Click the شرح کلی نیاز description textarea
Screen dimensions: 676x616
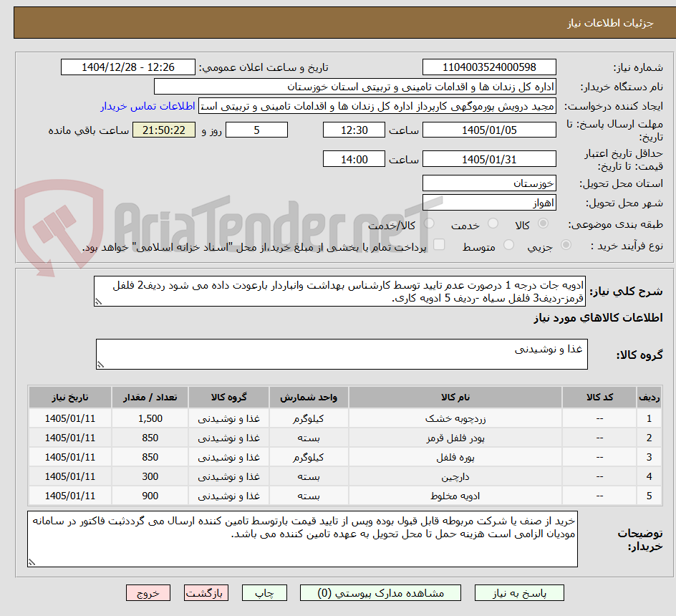pyautogui.click(x=339, y=292)
